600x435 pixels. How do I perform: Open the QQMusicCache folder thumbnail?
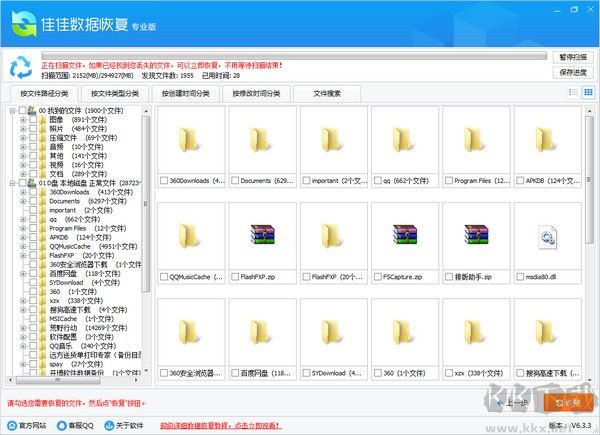tap(191, 236)
